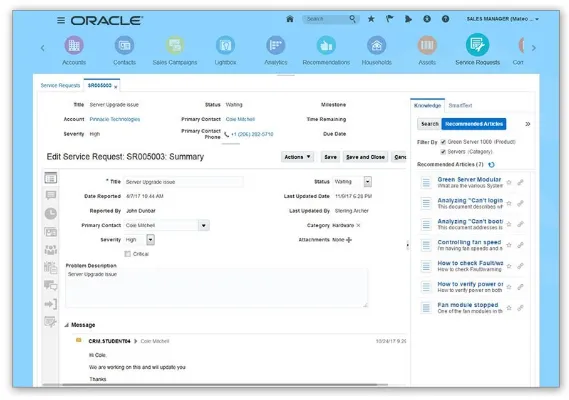Click the Problem Description text area
The width and height of the screenshot is (569, 400).
(217, 288)
